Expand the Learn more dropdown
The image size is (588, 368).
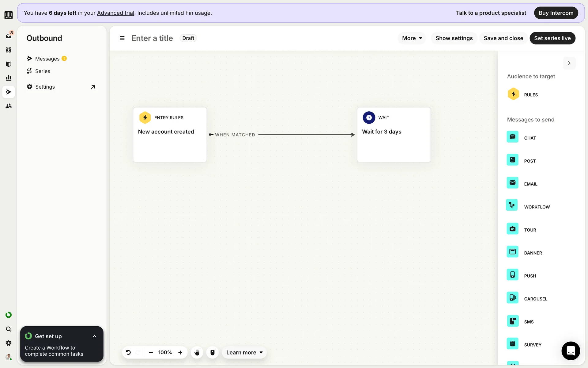point(244,352)
